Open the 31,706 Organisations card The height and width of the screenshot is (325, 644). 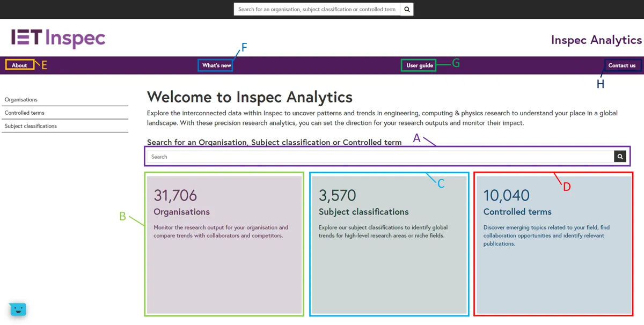224,244
